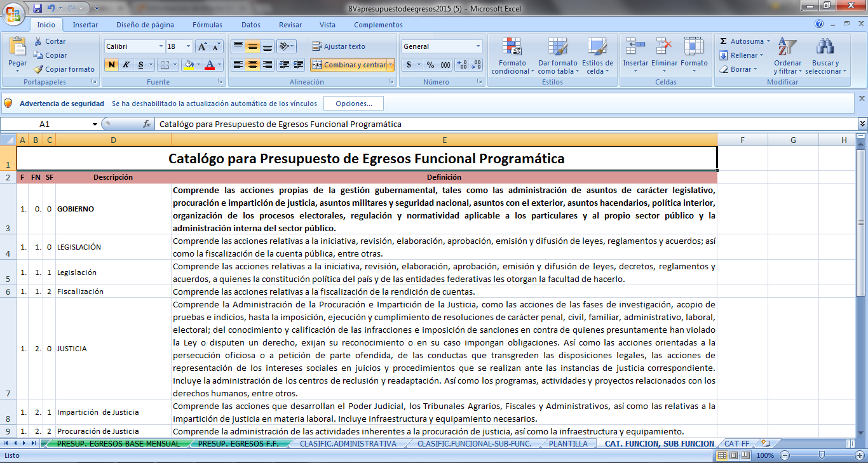Select the Copiar formato paintbrush
Screen dimensions: 868x463
point(64,69)
